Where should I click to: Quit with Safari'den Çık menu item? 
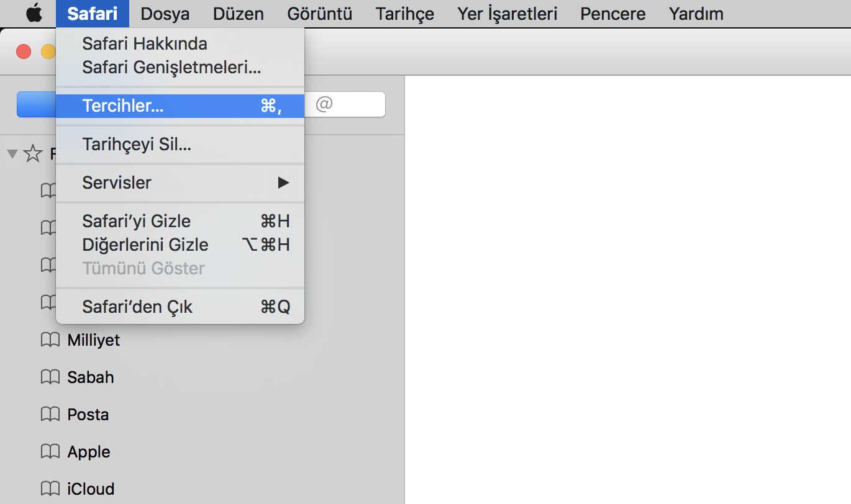coord(180,307)
